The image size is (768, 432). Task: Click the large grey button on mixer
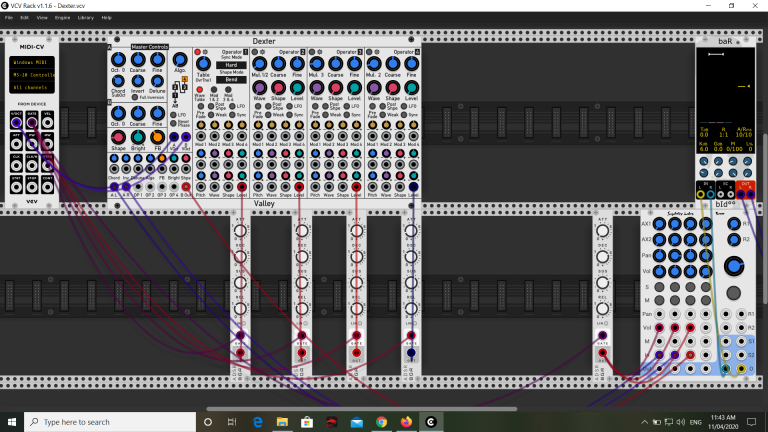[x=734, y=293]
